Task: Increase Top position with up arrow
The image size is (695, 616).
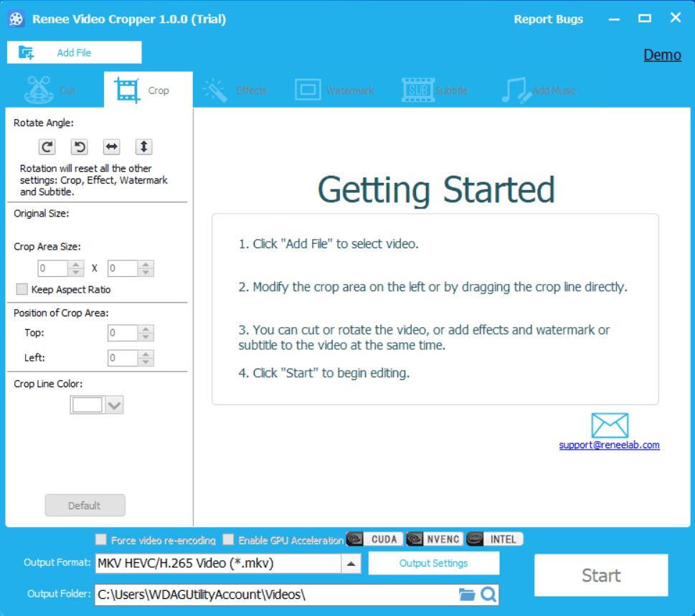Action: pos(146,329)
